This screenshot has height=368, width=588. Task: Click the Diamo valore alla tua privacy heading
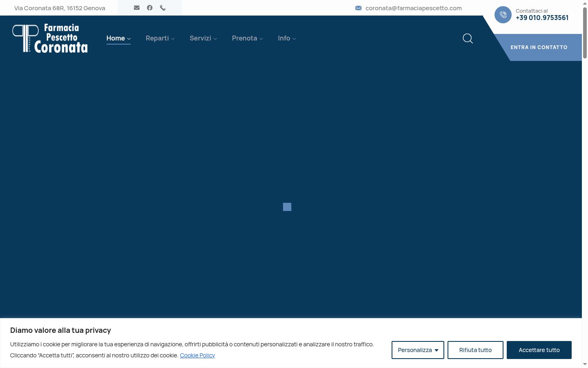60,330
